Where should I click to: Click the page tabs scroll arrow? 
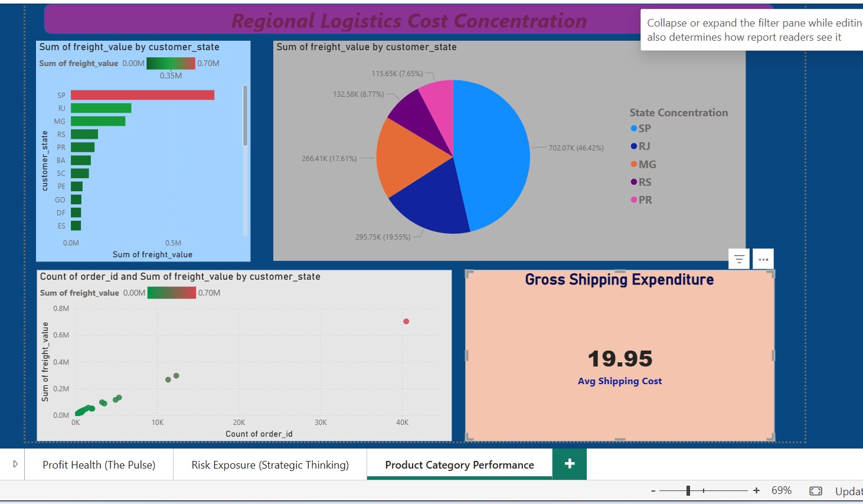pyautogui.click(x=15, y=464)
